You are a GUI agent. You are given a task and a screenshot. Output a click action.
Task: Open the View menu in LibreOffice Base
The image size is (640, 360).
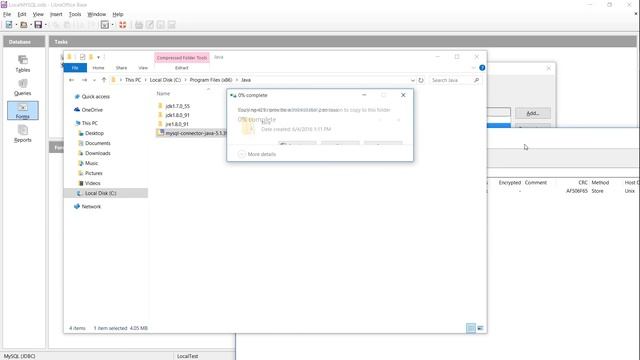point(38,14)
